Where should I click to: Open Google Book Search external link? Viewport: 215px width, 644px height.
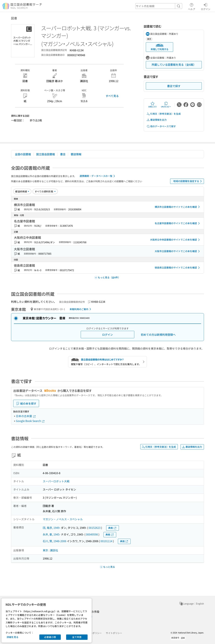(30, 421)
